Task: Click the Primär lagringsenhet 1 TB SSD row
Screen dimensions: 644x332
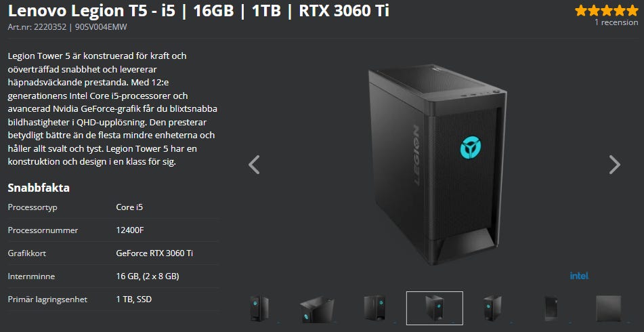Action: [113, 299]
